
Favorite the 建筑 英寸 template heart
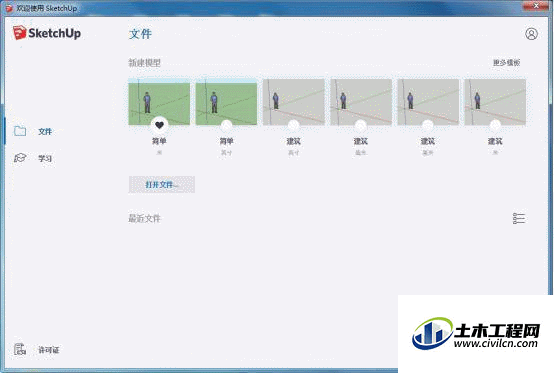(x=294, y=125)
